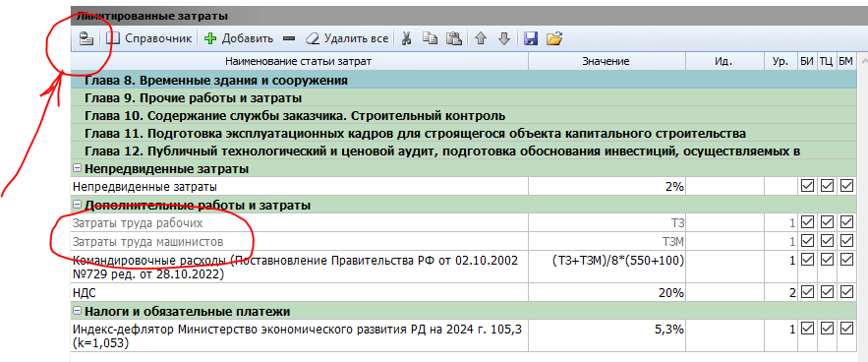Click the scissors cut icon
868x362 pixels.
pos(406,38)
